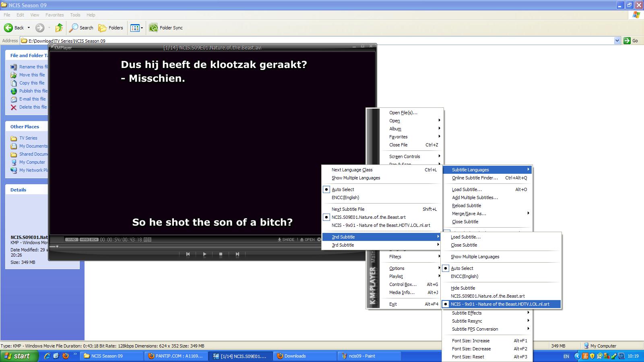The image size is (644, 362).
Task: Expand the Subtitle Resync submenu
Action: tap(487, 321)
